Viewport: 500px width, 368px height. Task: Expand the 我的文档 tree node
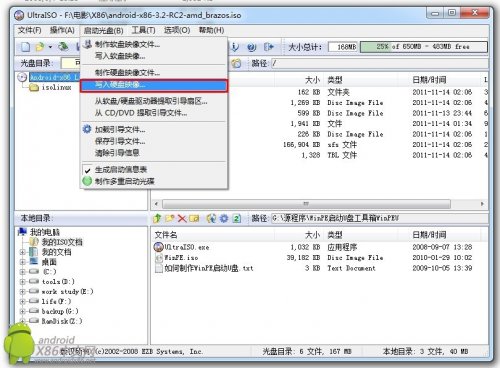coord(22,252)
